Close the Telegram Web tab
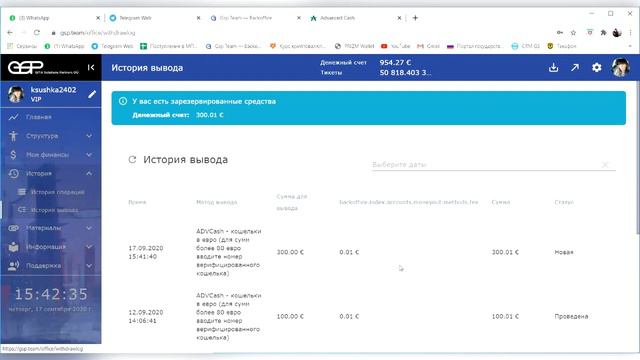 198,18
